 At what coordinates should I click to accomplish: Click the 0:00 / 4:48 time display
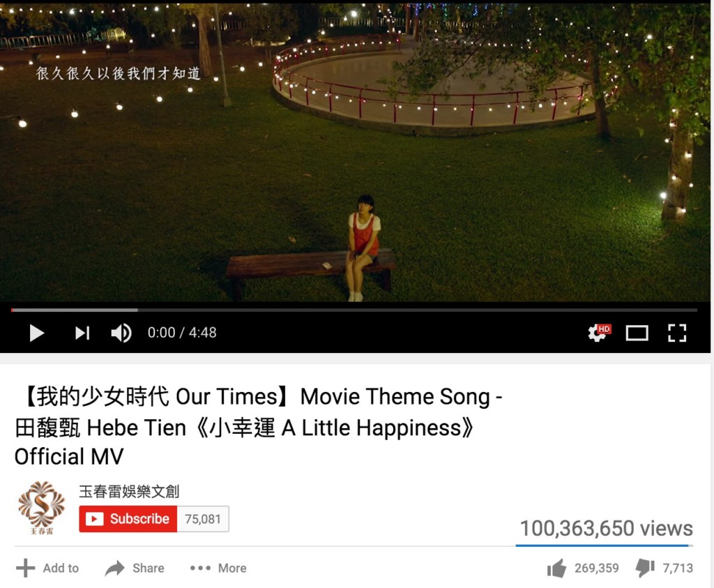[x=182, y=333]
